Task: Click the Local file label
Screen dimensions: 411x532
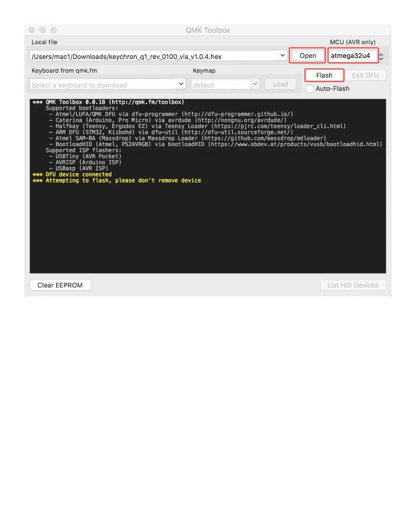Action: [44, 42]
